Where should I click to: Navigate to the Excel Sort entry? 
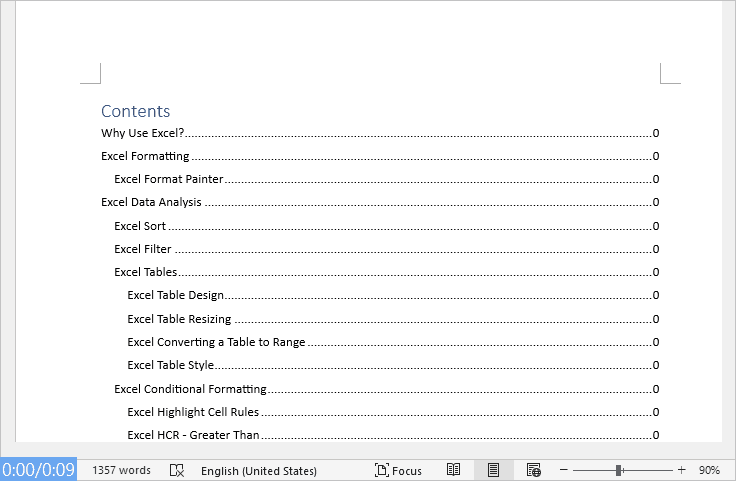[140, 226]
